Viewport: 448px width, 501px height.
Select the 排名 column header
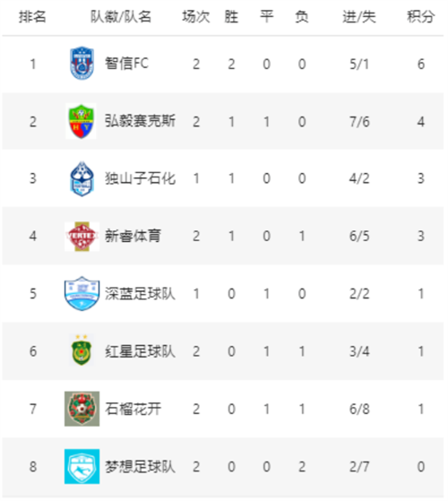pos(32,17)
